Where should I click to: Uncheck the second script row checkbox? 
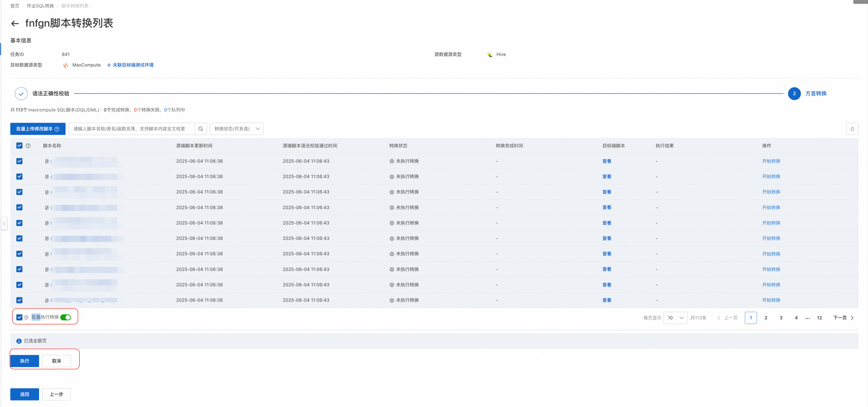click(19, 177)
